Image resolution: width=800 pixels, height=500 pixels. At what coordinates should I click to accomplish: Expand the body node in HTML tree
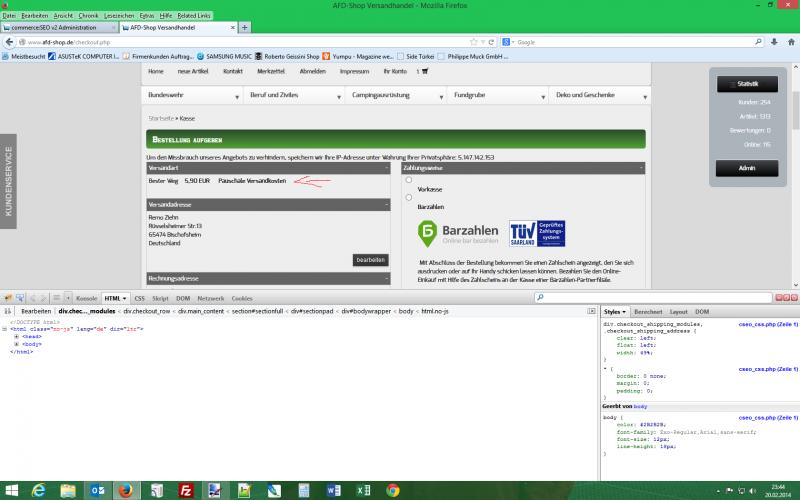[16, 345]
